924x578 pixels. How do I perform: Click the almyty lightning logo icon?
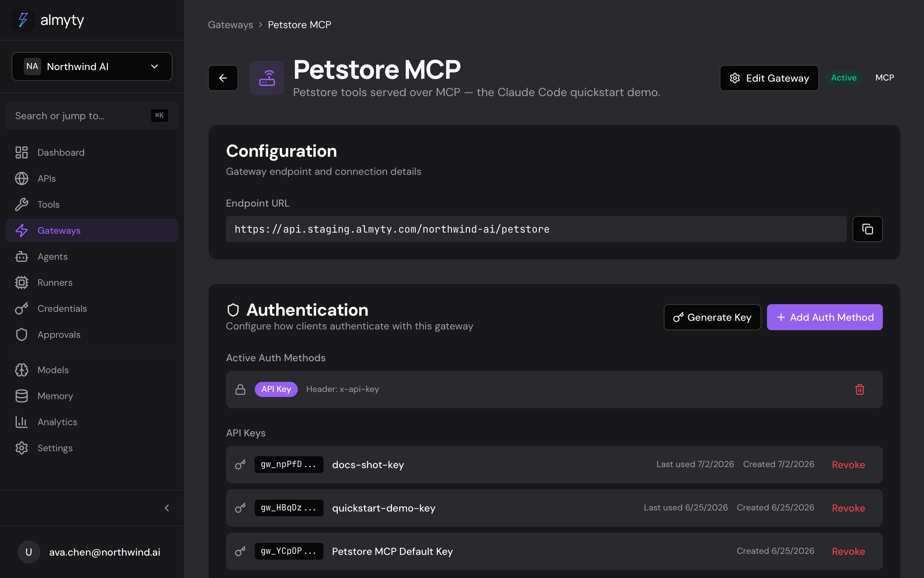(x=23, y=20)
